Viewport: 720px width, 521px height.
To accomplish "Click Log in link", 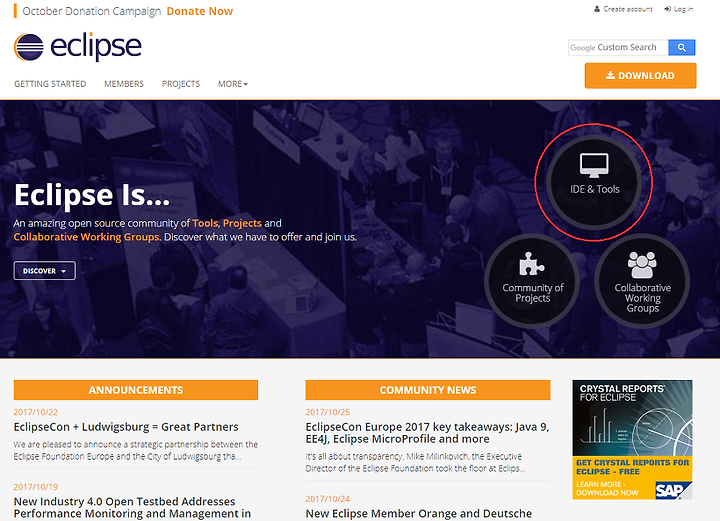I will [x=679, y=9].
